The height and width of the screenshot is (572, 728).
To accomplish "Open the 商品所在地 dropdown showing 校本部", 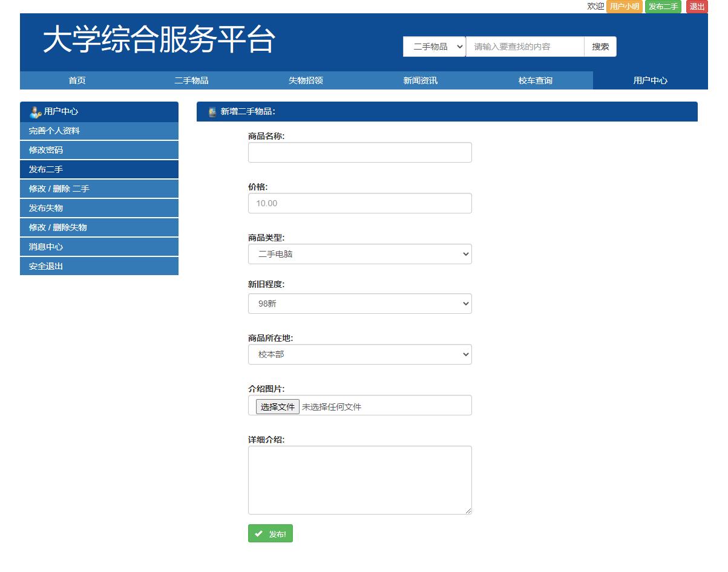I will point(359,354).
